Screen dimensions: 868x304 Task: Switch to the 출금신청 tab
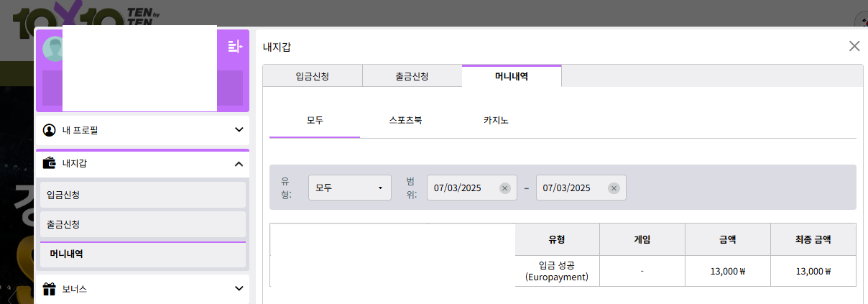pyautogui.click(x=412, y=76)
